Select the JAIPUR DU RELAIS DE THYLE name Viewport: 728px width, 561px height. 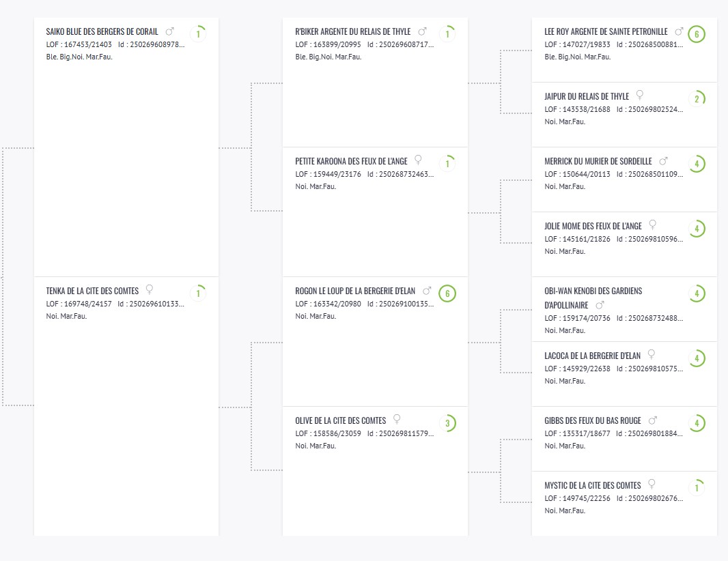coord(587,96)
